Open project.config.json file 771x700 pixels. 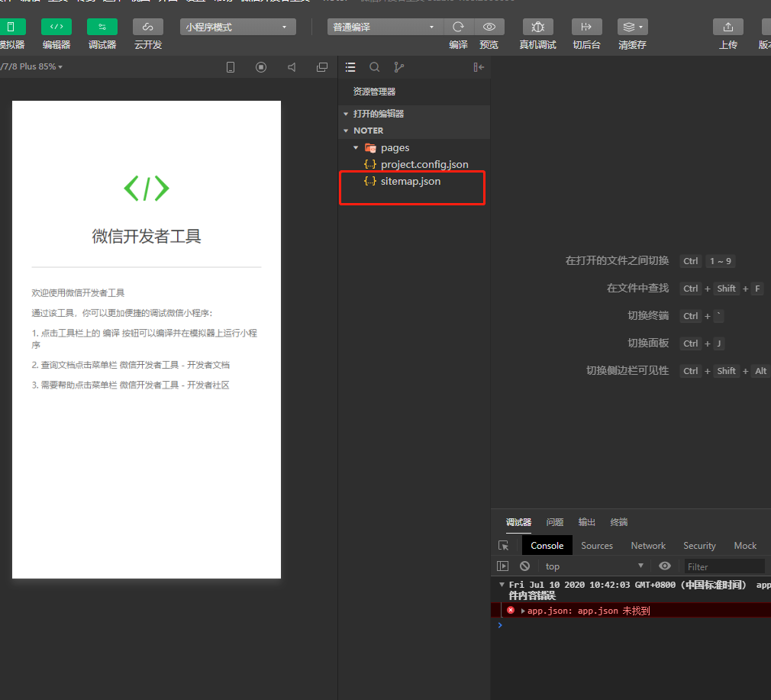click(x=424, y=164)
